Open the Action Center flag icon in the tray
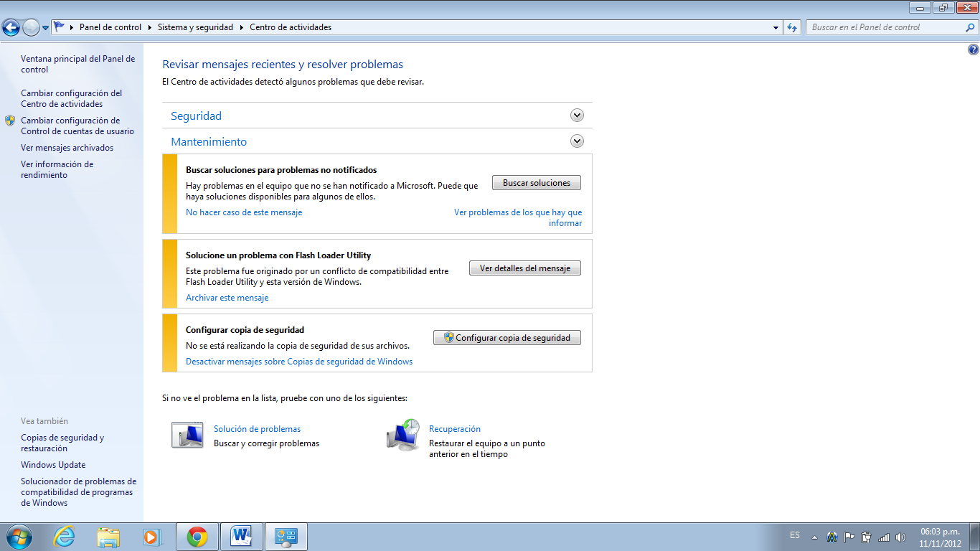 tap(849, 537)
